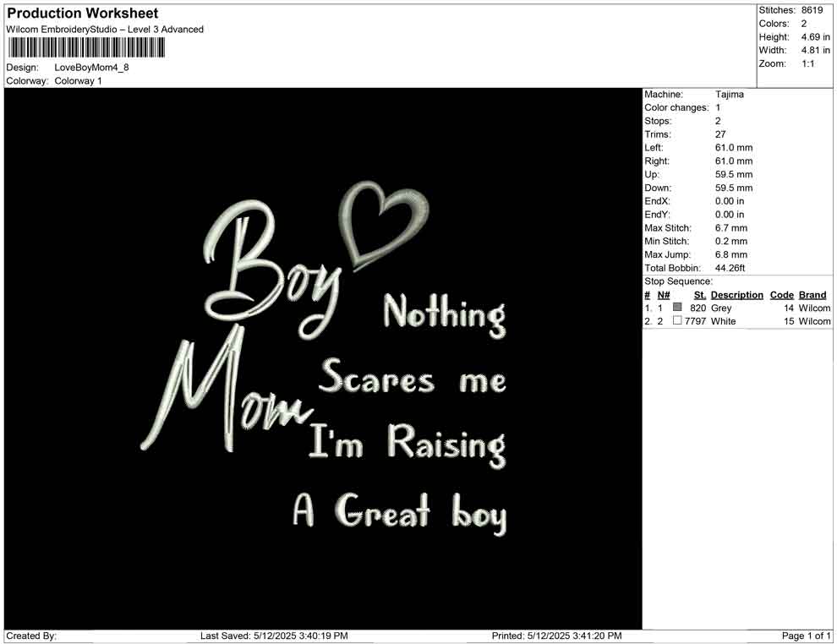Click thread code 15 in White row

point(789,321)
